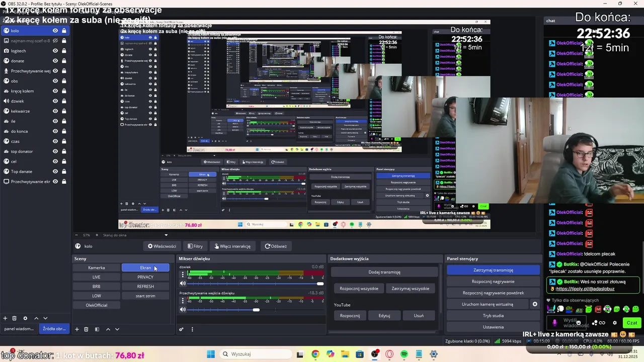Switch to panel wiadomości dock tab
The width and height of the screenshot is (644, 362).
click(19, 329)
